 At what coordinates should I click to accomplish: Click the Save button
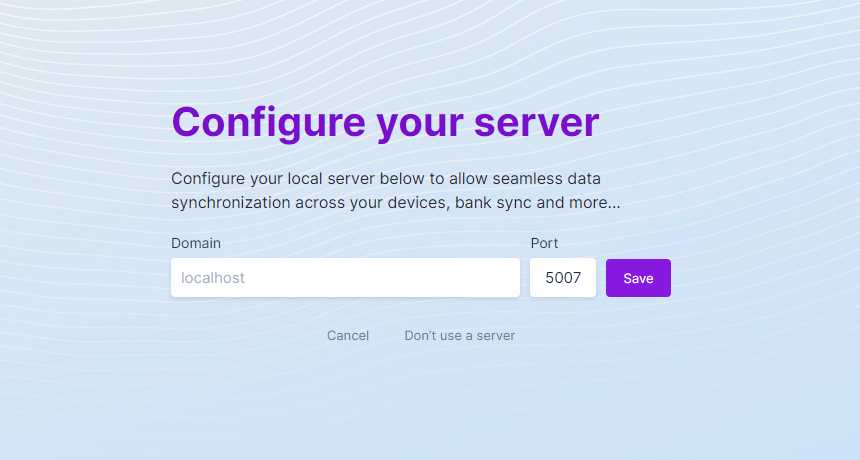[638, 278]
